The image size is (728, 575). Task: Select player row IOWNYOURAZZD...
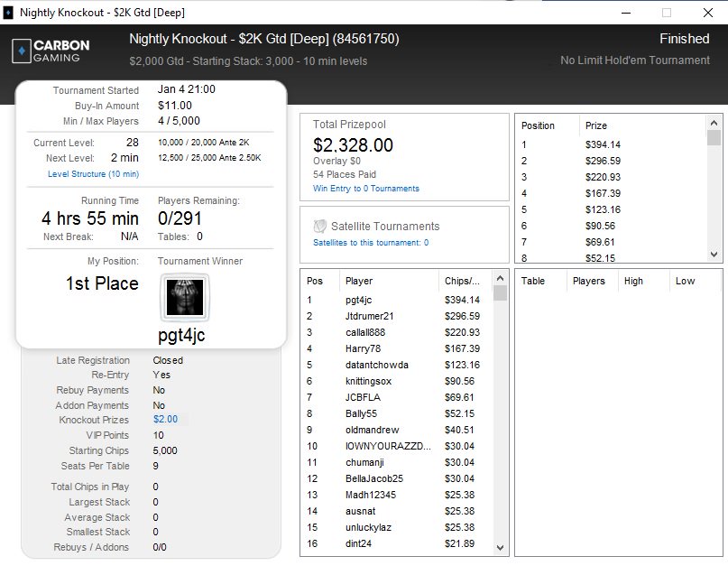[x=397, y=446]
